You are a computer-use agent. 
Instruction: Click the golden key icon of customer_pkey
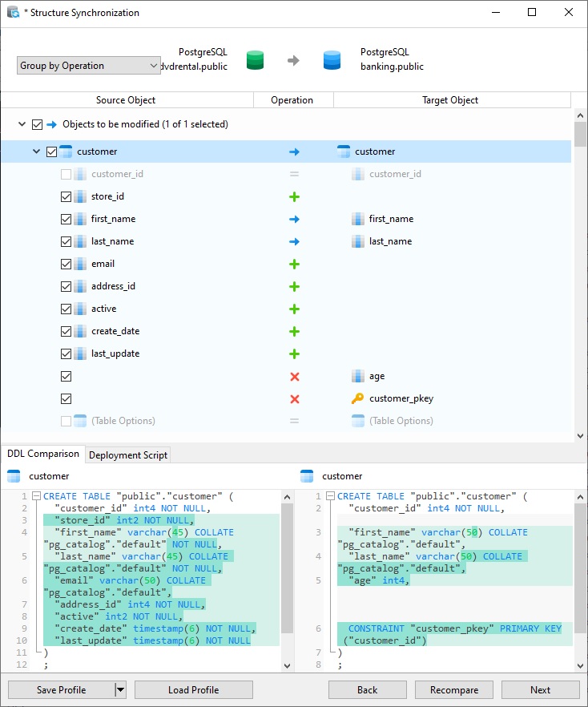coord(358,398)
